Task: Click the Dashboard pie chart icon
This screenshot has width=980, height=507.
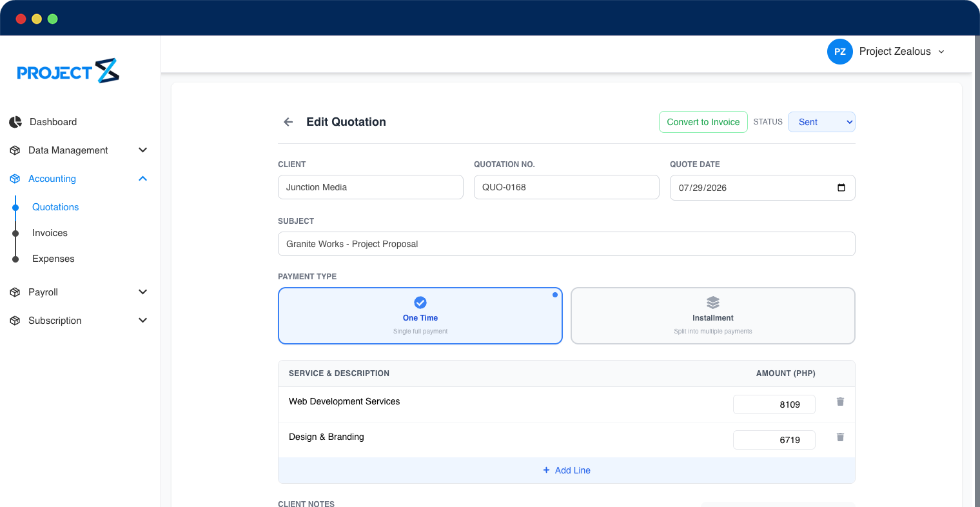Action: click(15, 122)
